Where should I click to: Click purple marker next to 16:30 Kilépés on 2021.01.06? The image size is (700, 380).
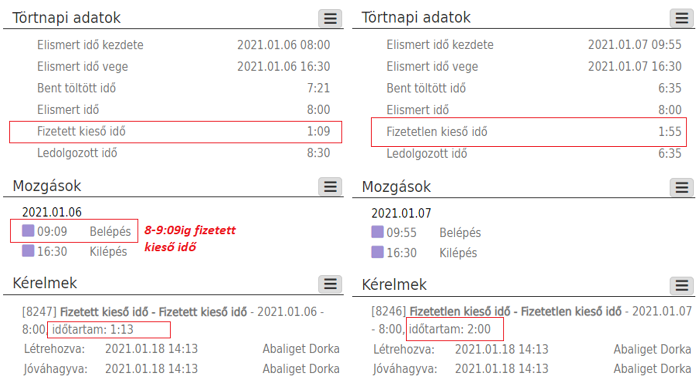(x=28, y=251)
